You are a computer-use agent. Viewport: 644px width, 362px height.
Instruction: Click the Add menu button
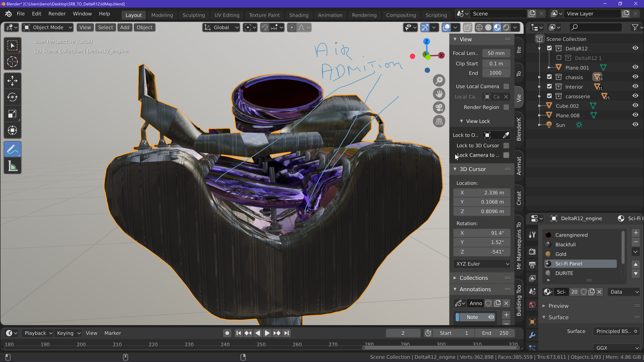124,27
